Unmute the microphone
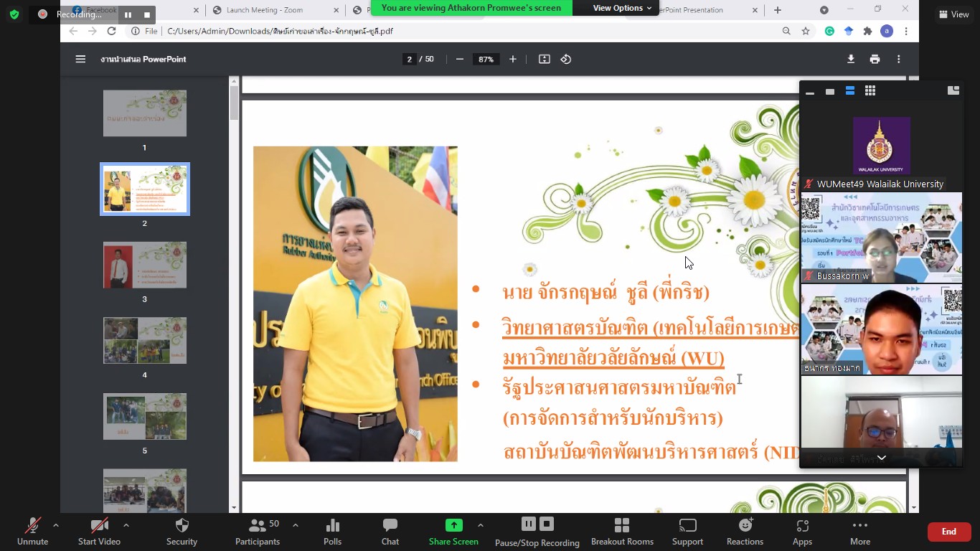 point(32,532)
